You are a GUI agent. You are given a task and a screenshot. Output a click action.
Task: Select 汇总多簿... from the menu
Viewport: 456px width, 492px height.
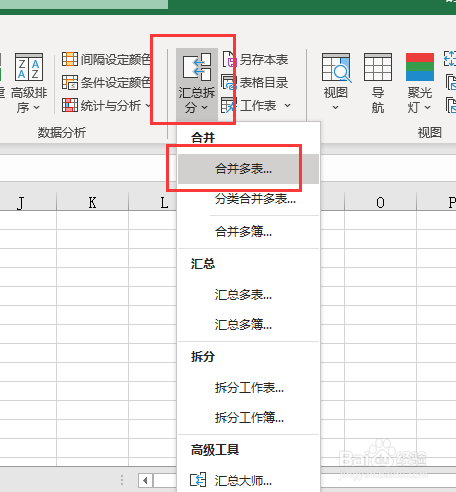[x=248, y=324]
